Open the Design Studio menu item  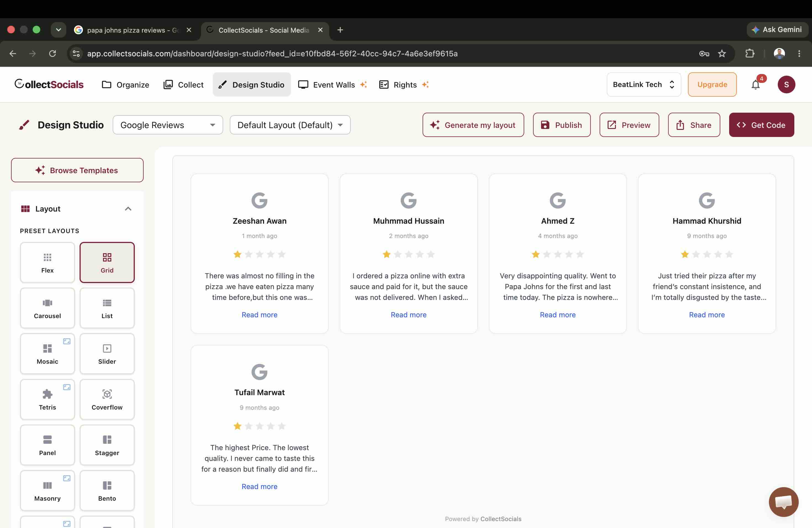click(x=252, y=85)
